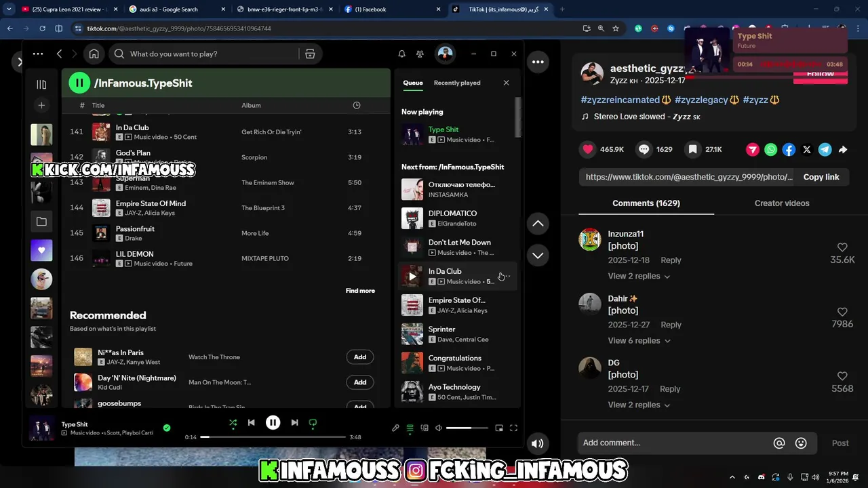Click Find more link
Screen dimensions: 868x488
click(x=360, y=291)
